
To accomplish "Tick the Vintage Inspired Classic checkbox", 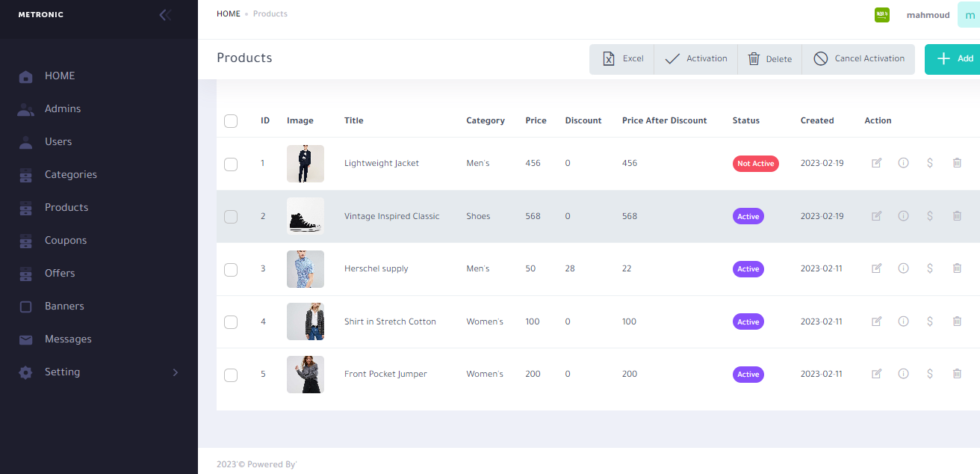I will tap(231, 216).
